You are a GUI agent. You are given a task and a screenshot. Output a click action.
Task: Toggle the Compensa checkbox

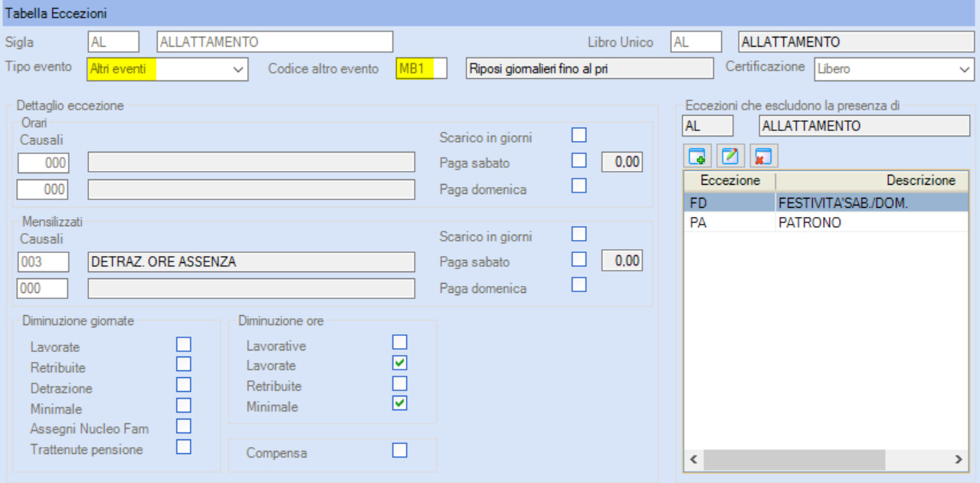(400, 450)
